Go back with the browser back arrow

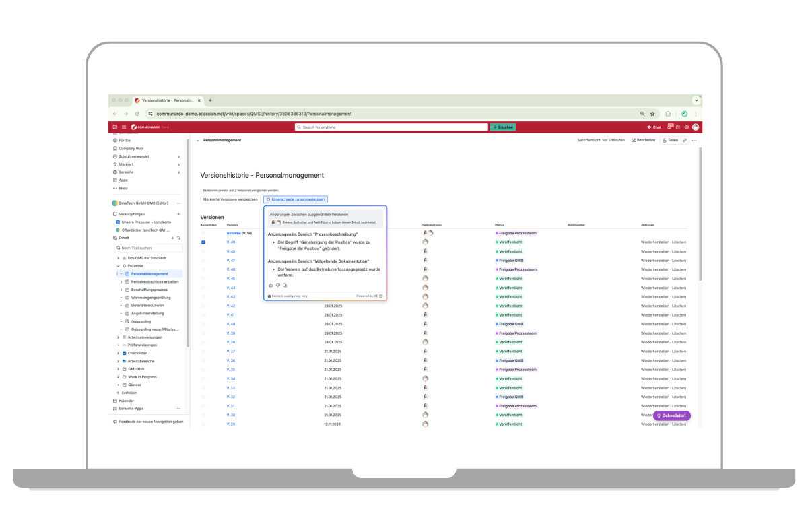(114, 114)
